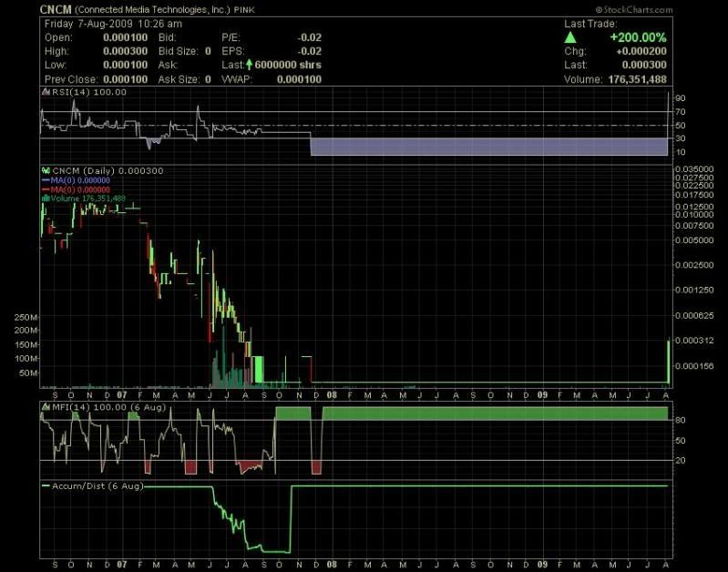
Task: Click the PINK exchange label
Action: 244,10
